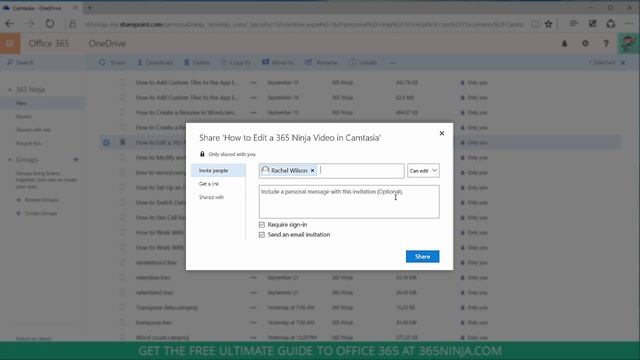The height and width of the screenshot is (360, 640).
Task: Click the people name field beside Rachel Wilson
Action: click(361, 171)
